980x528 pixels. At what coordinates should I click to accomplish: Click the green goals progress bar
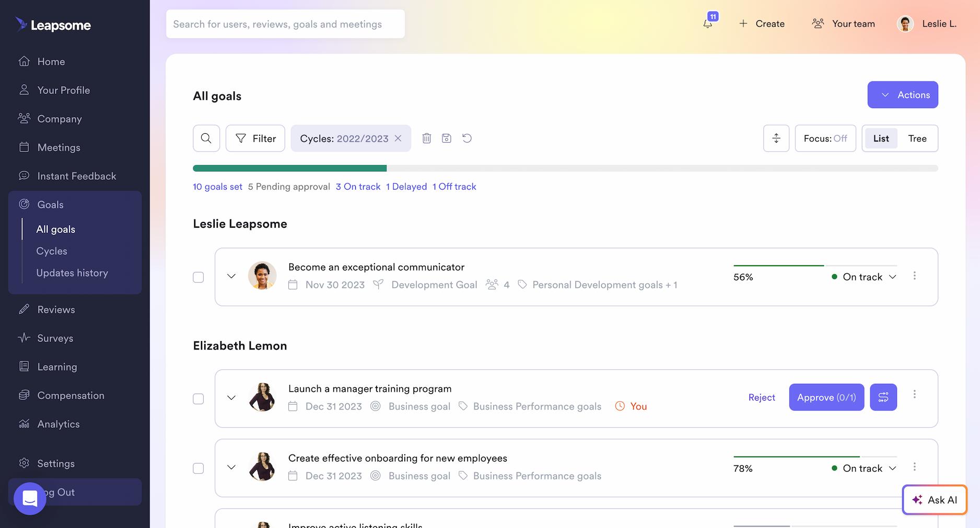(289, 168)
